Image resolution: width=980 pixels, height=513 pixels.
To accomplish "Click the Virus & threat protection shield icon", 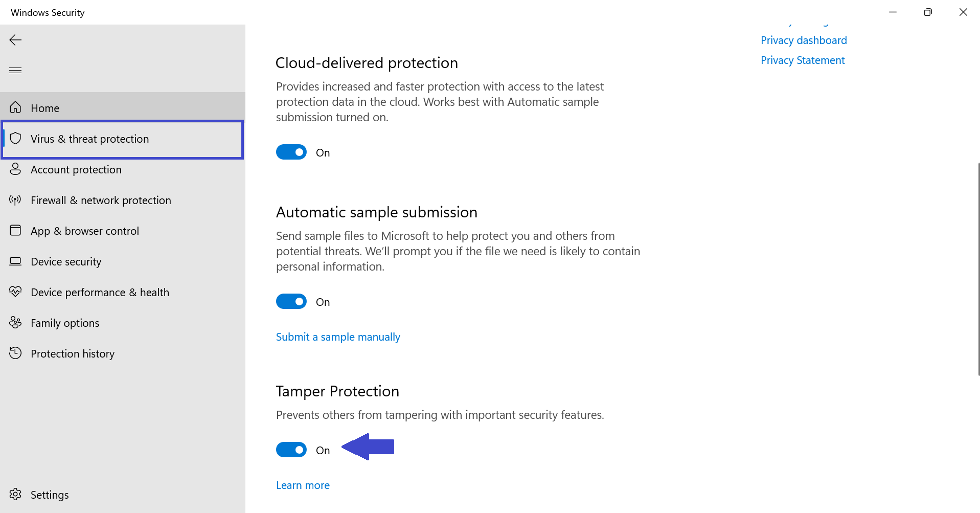I will coord(15,138).
